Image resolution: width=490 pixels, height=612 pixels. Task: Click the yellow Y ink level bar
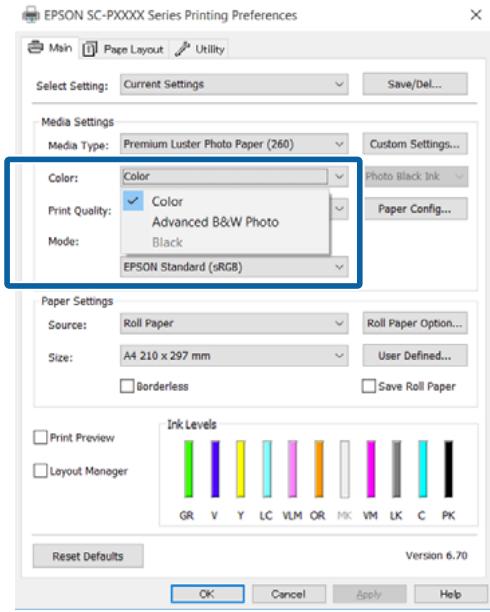(x=241, y=469)
